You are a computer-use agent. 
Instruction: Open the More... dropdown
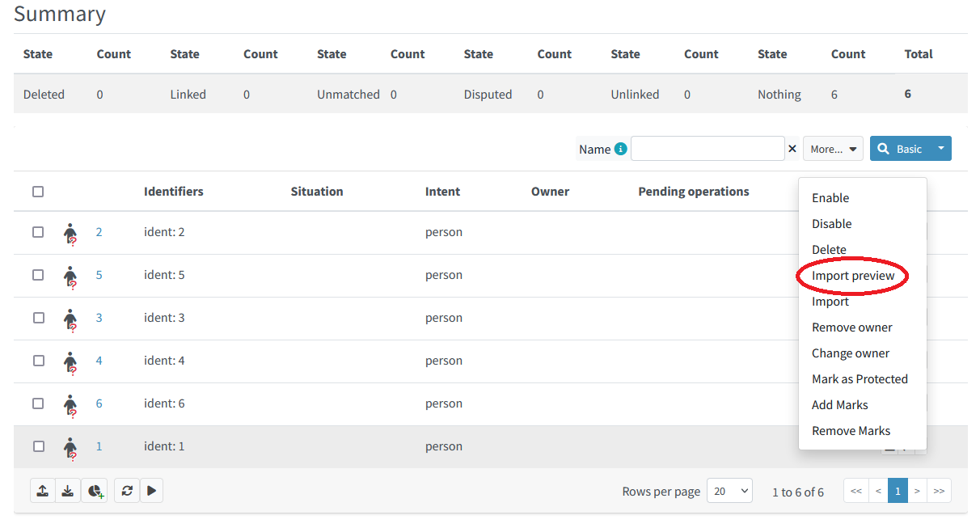click(x=833, y=149)
